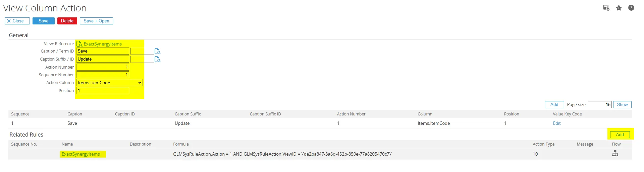Open the ExactSynergyItems View Reference link
644x172 pixels.
tap(103, 44)
